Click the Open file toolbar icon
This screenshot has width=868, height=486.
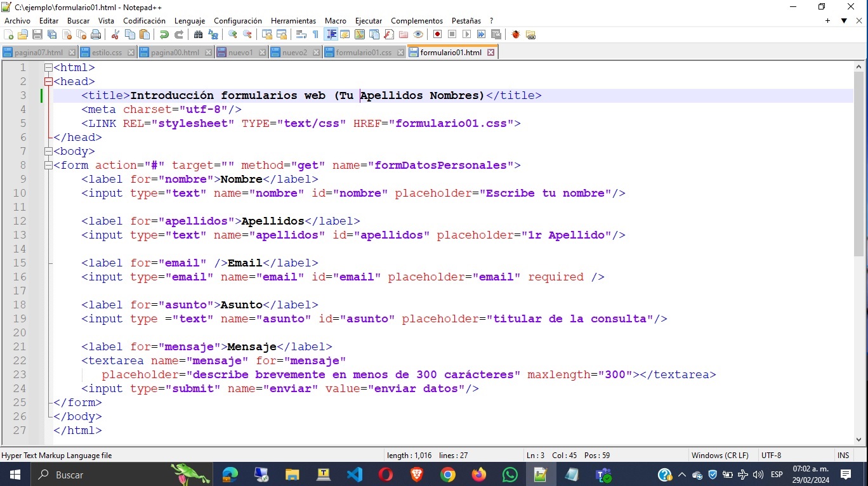[23, 34]
